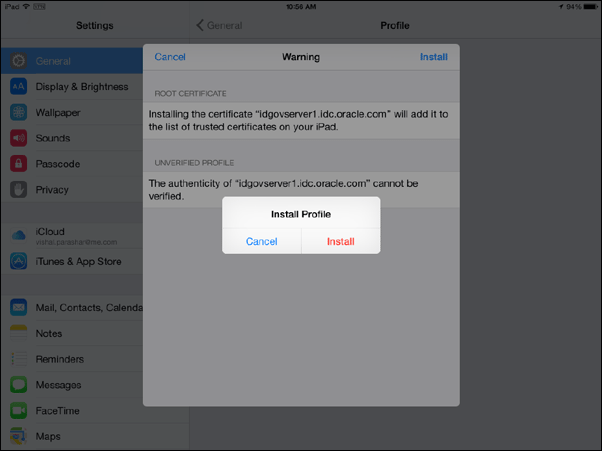
Task: Tap the Wallpaper icon
Action: pyautogui.click(x=18, y=112)
